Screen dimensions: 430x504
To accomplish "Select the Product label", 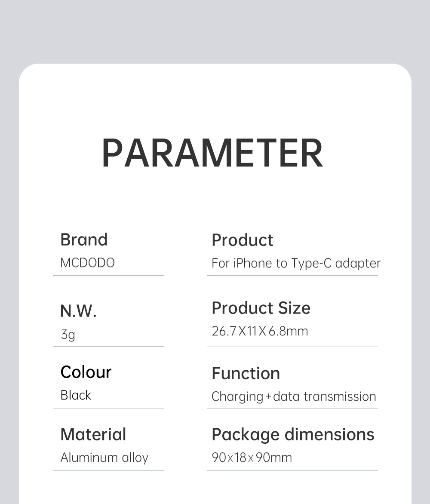I will pos(242,240).
